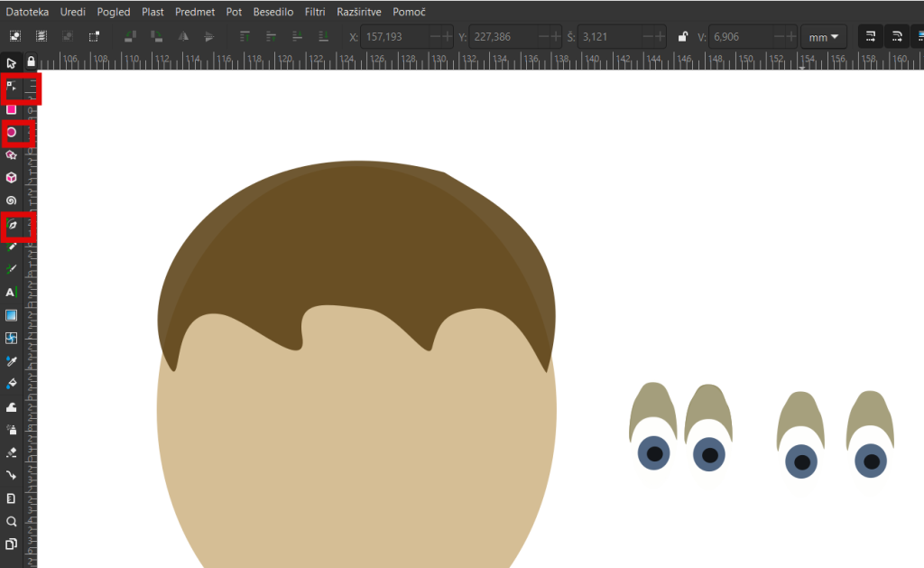The image size is (924, 568).
Task: Open the Filtri menu
Action: click(315, 12)
